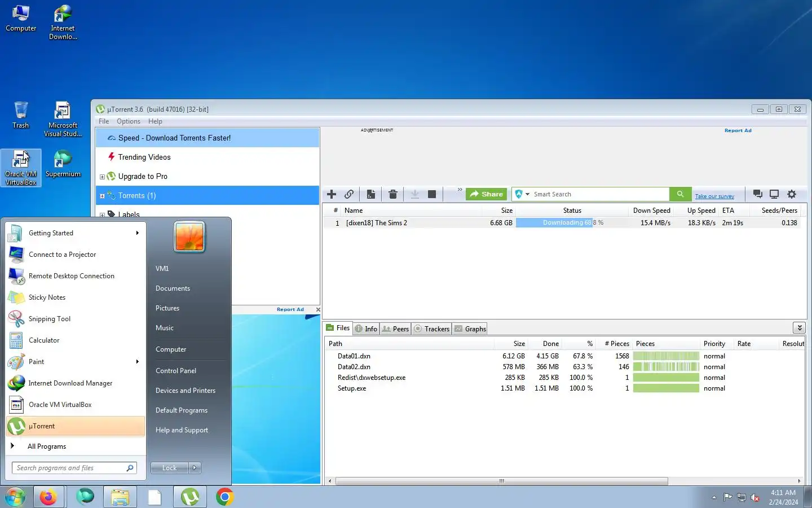Image resolution: width=812 pixels, height=508 pixels.
Task: Expand the Getting Started submenu arrow
Action: (x=137, y=233)
